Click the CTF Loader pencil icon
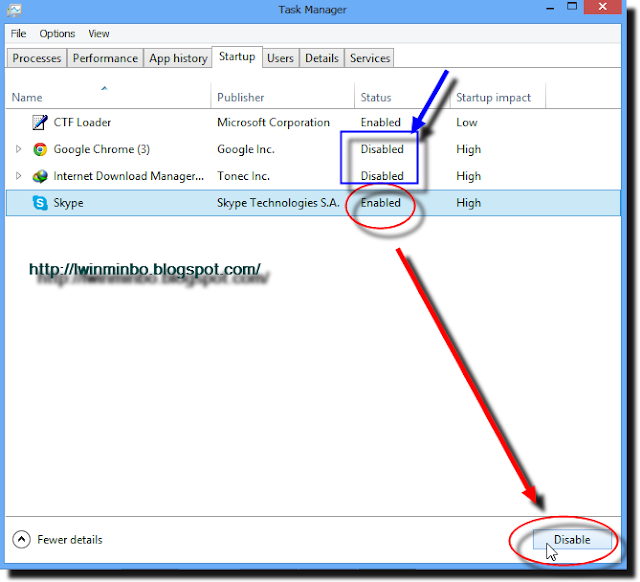The width and height of the screenshot is (640, 582). pyautogui.click(x=40, y=122)
